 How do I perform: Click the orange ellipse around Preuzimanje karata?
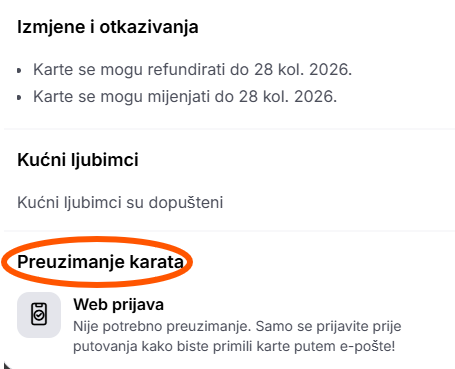[97, 262]
